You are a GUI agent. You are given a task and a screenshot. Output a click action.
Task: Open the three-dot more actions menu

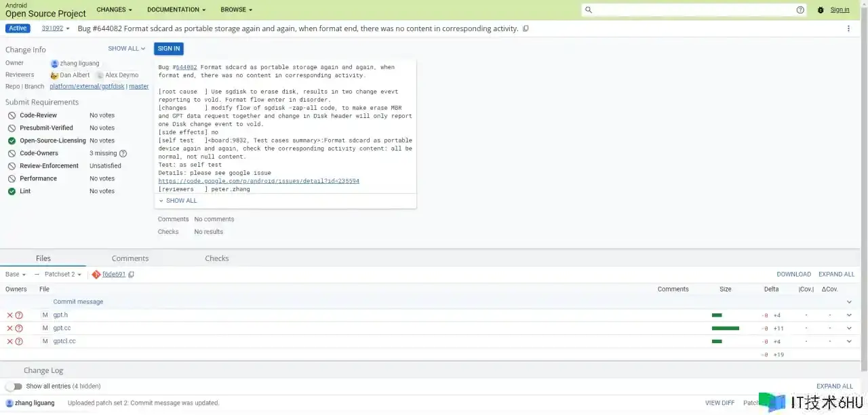[x=848, y=28]
